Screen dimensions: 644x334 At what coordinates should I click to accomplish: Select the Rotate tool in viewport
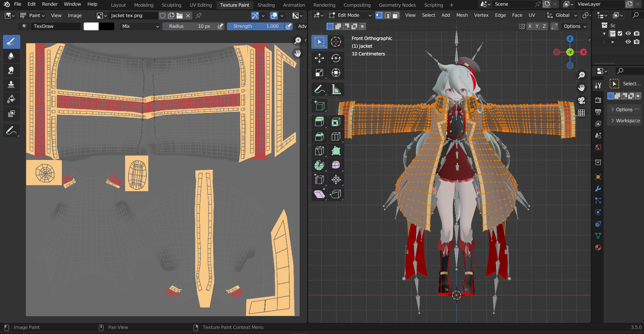[x=336, y=58]
